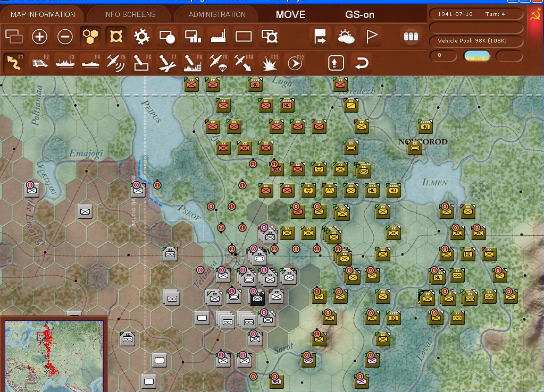Click the pennant flag icon

tap(372, 37)
